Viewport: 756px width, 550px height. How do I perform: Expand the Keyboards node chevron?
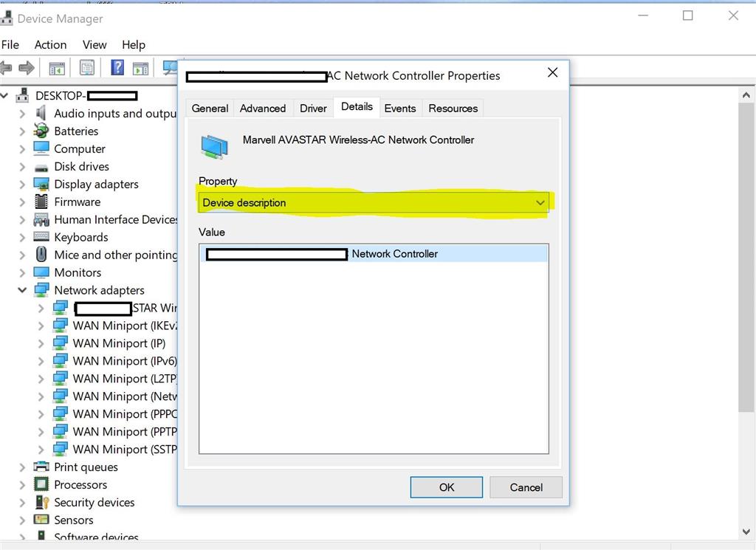22,237
